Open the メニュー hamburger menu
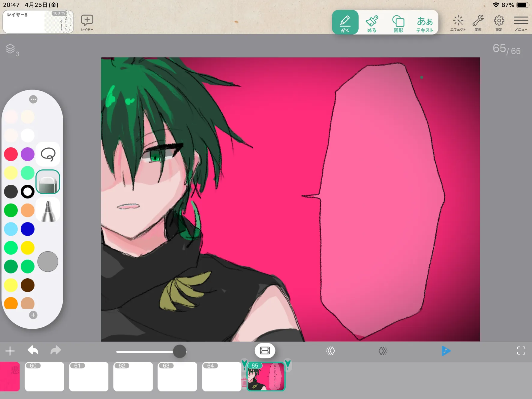The image size is (532, 399). pyautogui.click(x=521, y=23)
